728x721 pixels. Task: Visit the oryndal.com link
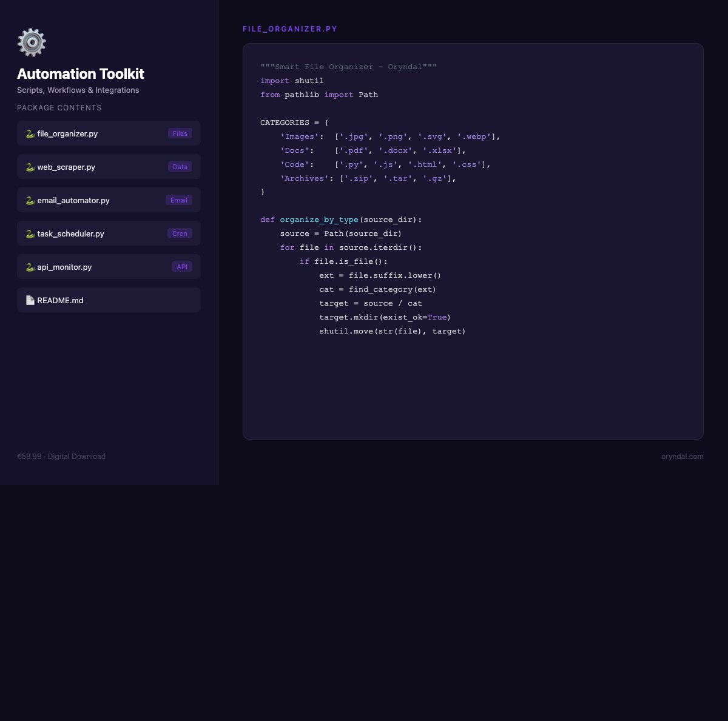[682, 457]
